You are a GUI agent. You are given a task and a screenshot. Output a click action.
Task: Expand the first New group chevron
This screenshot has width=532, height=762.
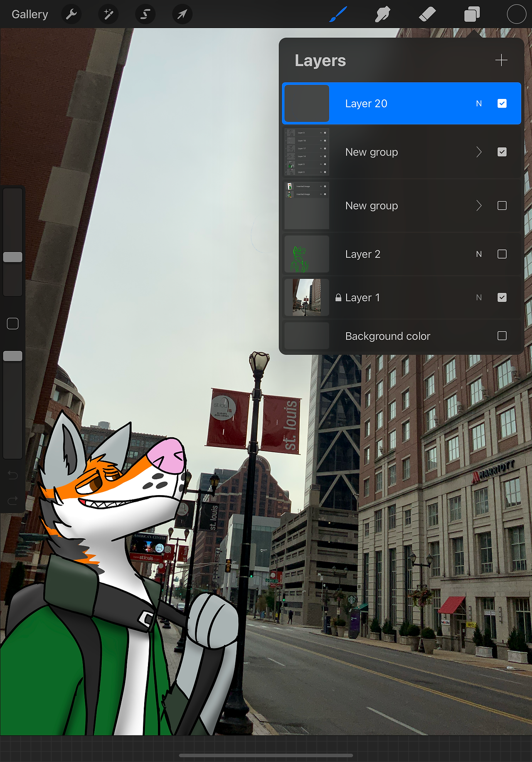pos(479,152)
